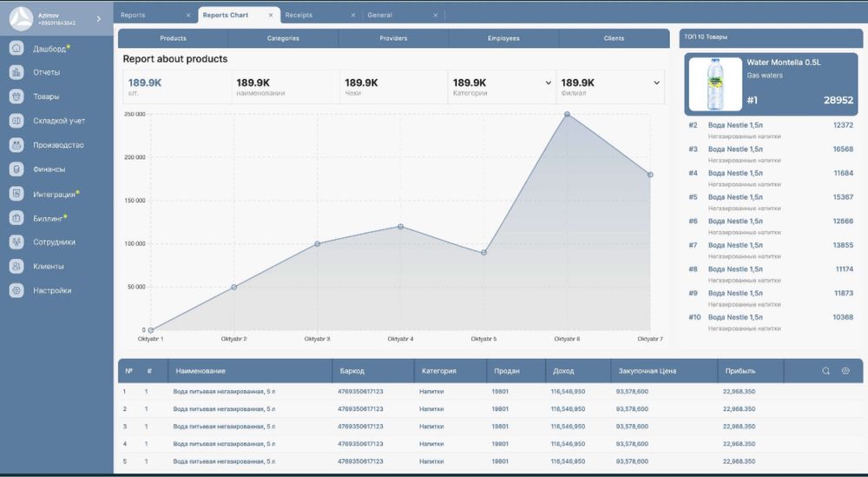This screenshot has height=477, width=868.
Task: Click the Категория column header
Action: click(438, 371)
